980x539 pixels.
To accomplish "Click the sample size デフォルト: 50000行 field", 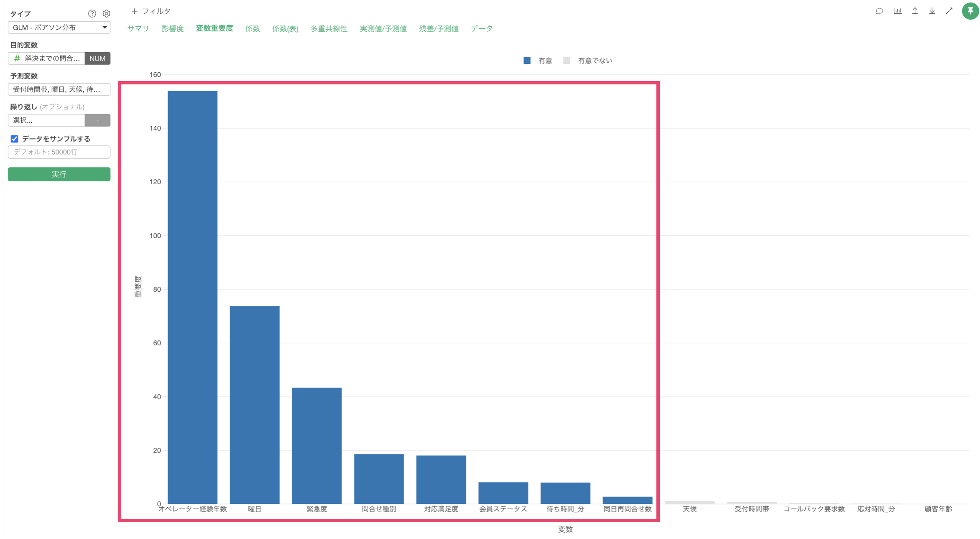I will click(x=59, y=152).
